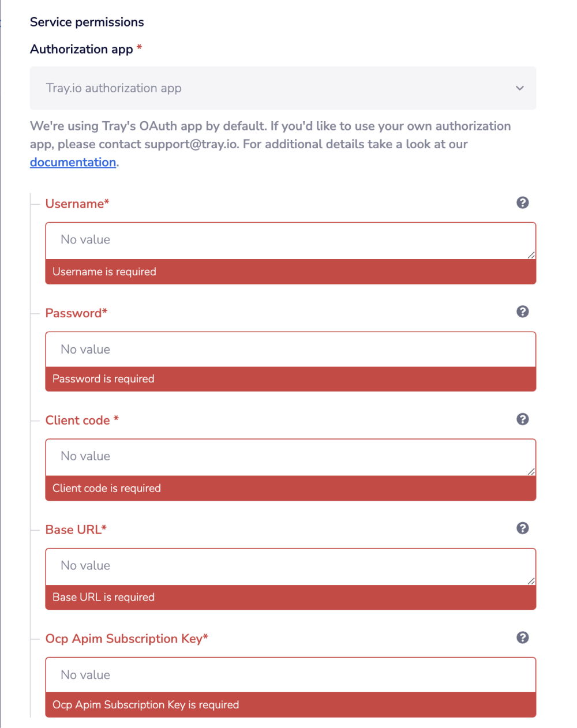View help for the Client code field
Image resolution: width=577 pixels, height=728 pixels.
click(523, 419)
